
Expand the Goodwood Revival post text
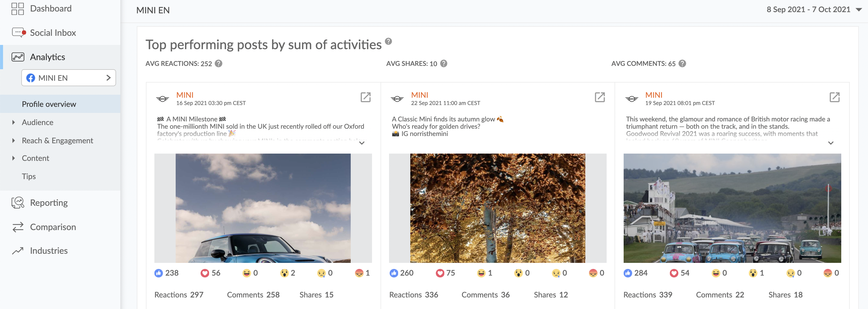click(x=831, y=143)
